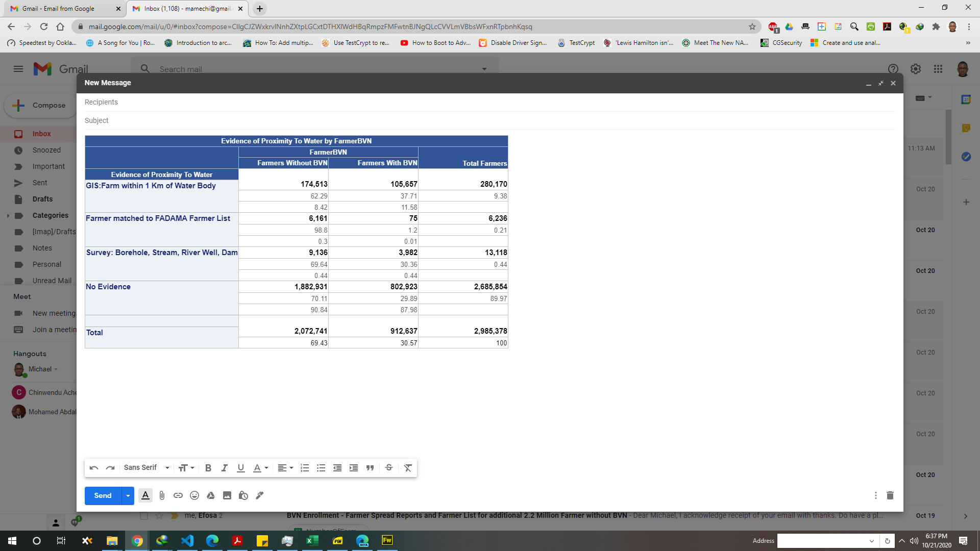980x551 pixels.
Task: Toggle confidential mode lock-clock icon
Action: (243, 495)
